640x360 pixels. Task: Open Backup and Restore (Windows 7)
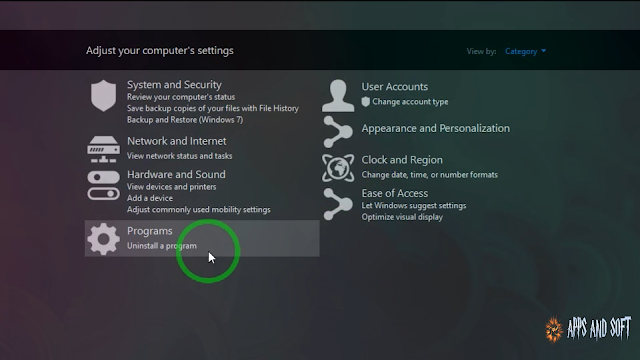(x=185, y=120)
